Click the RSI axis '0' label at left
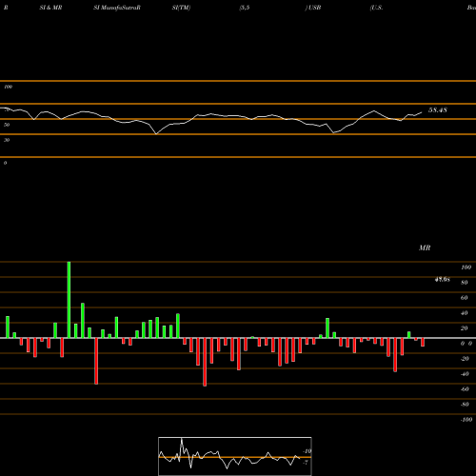Viewport: 476px width, 476px height. click(5, 163)
